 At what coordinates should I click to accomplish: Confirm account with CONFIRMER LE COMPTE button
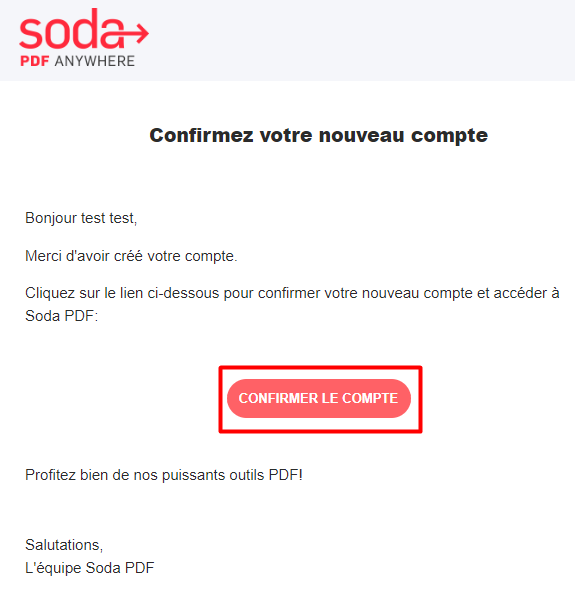click(319, 398)
